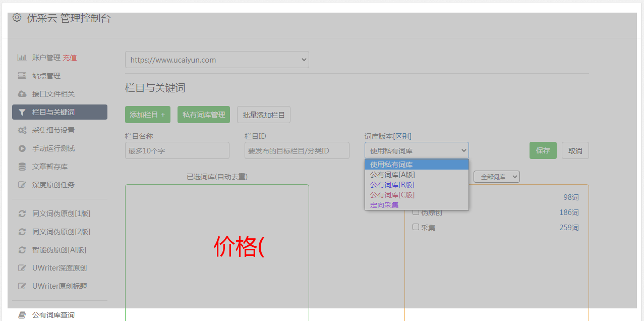Click the refresh icon for 智能伪原创[AI版]
The width and height of the screenshot is (644, 321).
22,250
